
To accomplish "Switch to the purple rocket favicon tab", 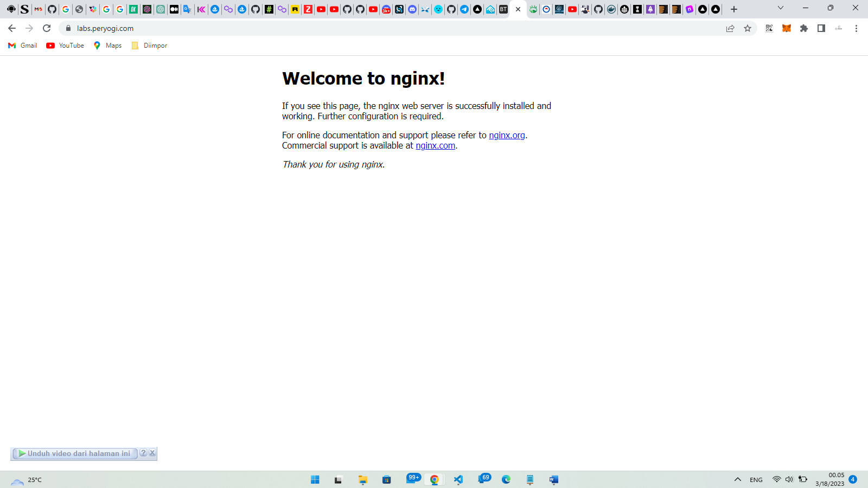I will pos(650,9).
